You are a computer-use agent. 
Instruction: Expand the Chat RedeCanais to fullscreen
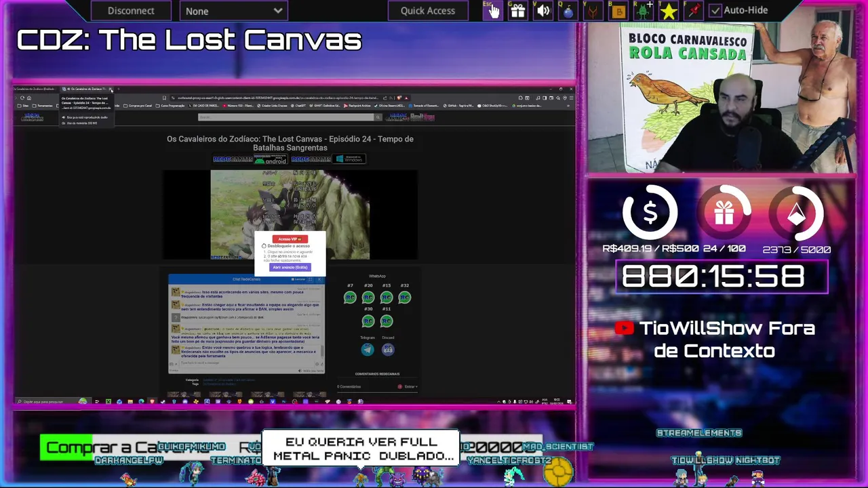(x=311, y=279)
